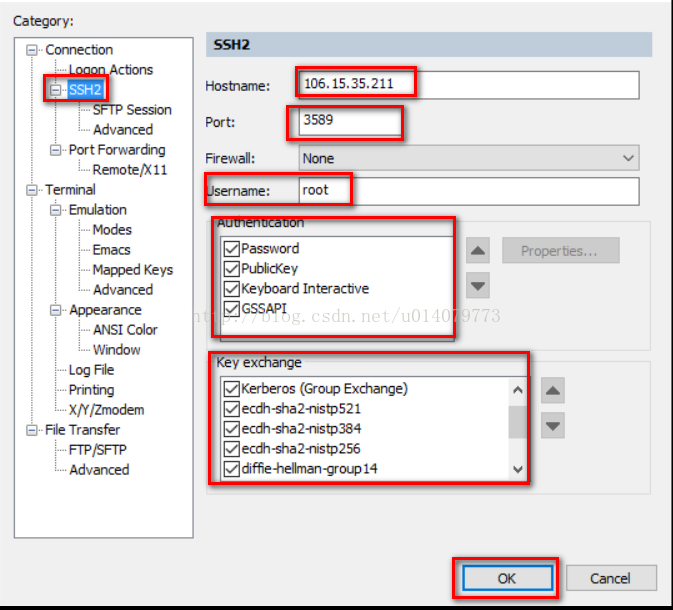Open Advanced under File Transfer
673x610 pixels.
pyautogui.click(x=99, y=470)
